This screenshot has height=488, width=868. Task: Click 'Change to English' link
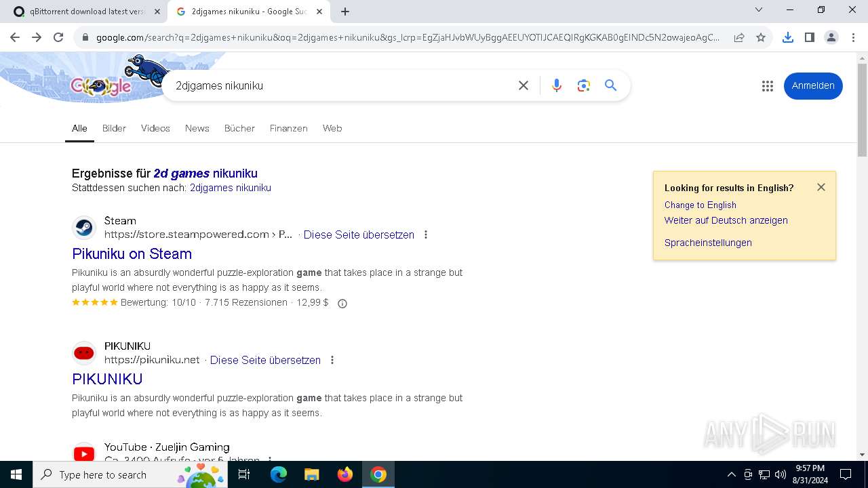click(x=701, y=205)
